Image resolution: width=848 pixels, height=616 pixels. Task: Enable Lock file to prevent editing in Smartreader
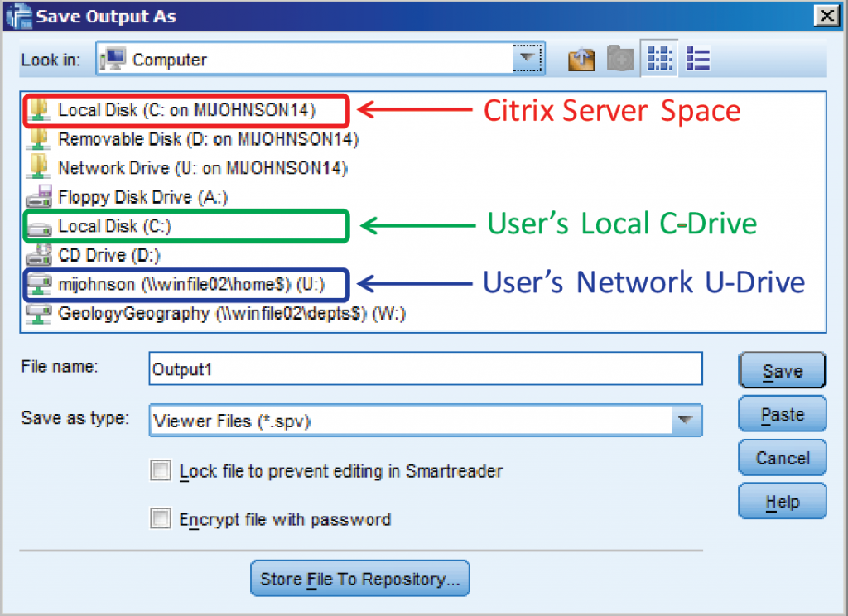160,470
